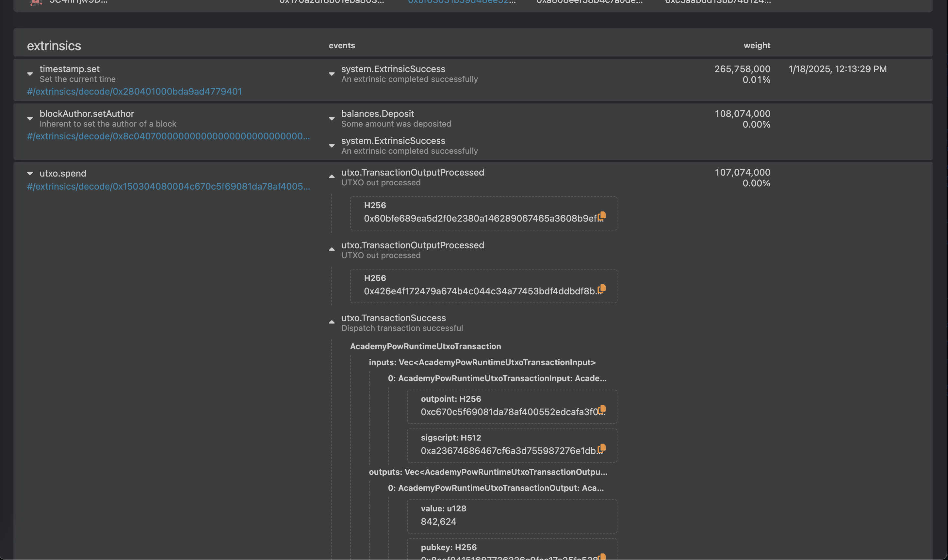Expand the timestamp.set extrinsic details

coord(30,74)
